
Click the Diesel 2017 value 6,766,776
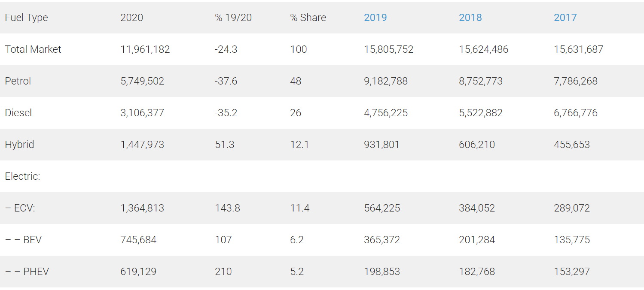coord(575,113)
